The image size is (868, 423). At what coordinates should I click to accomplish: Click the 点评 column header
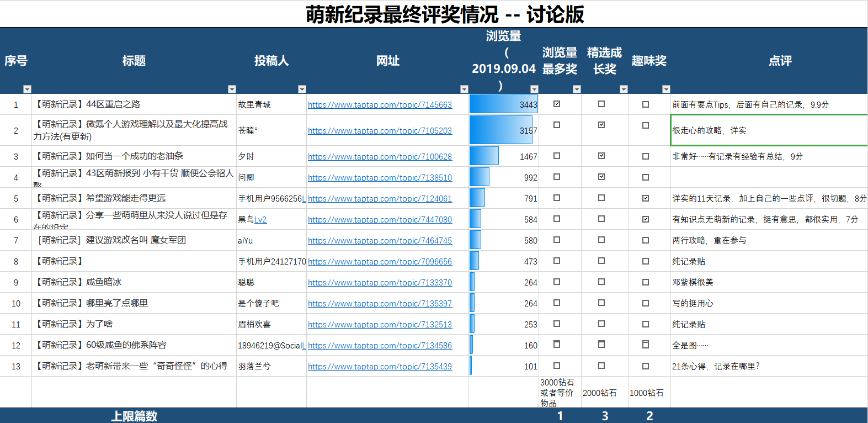click(x=780, y=61)
